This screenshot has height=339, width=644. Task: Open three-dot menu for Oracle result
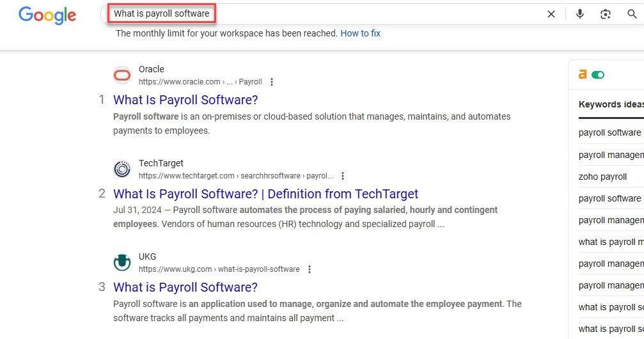click(272, 82)
